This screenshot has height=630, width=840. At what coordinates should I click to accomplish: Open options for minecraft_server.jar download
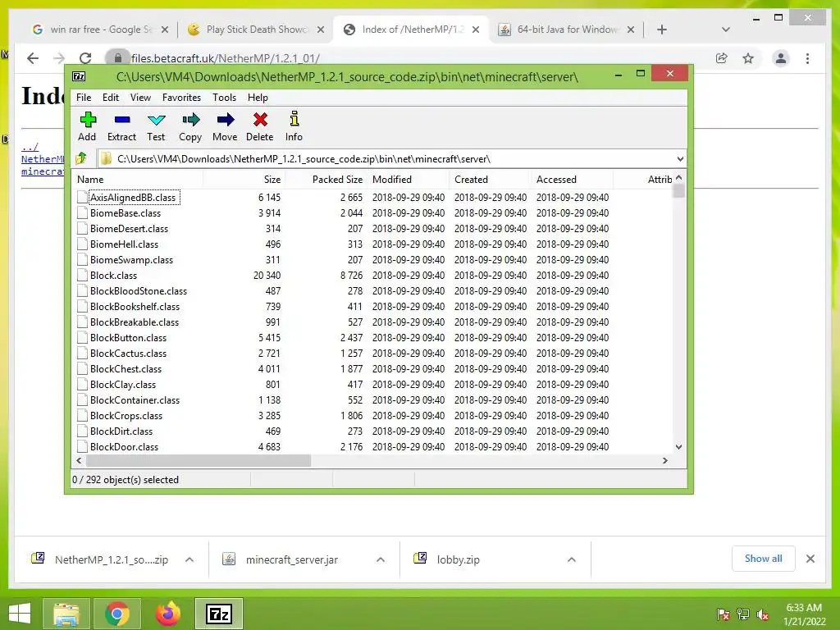381,559
